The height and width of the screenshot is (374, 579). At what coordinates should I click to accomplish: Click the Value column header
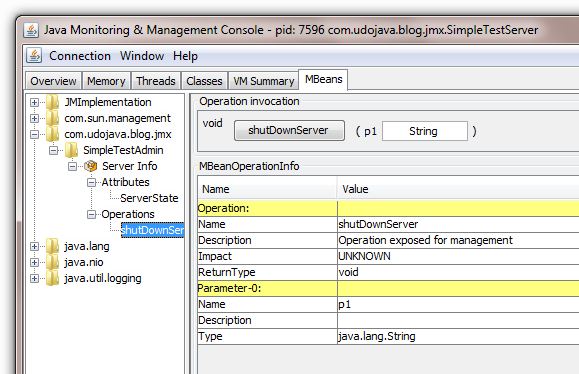click(x=458, y=189)
